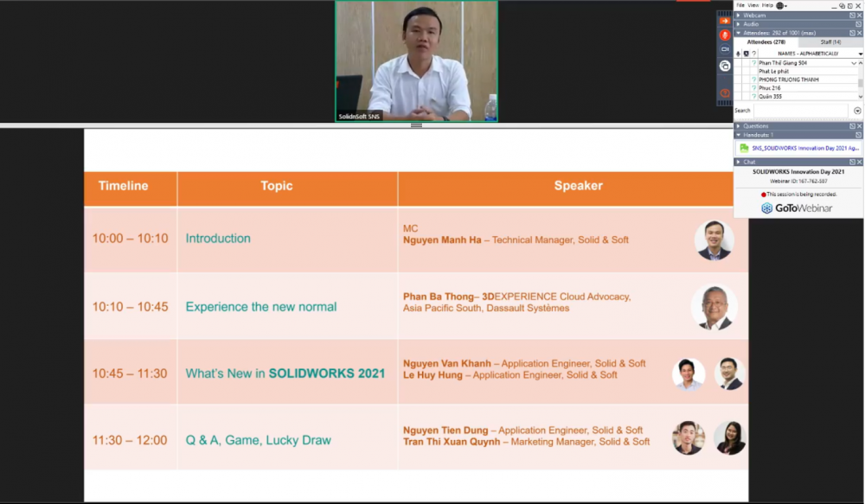Expand the Webcam pane

click(738, 16)
